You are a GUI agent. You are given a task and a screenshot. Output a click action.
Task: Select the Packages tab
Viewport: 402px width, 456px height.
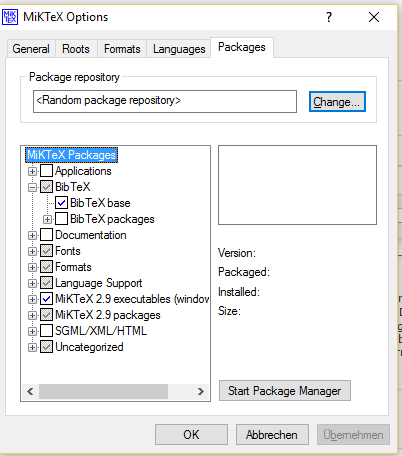[x=242, y=47]
